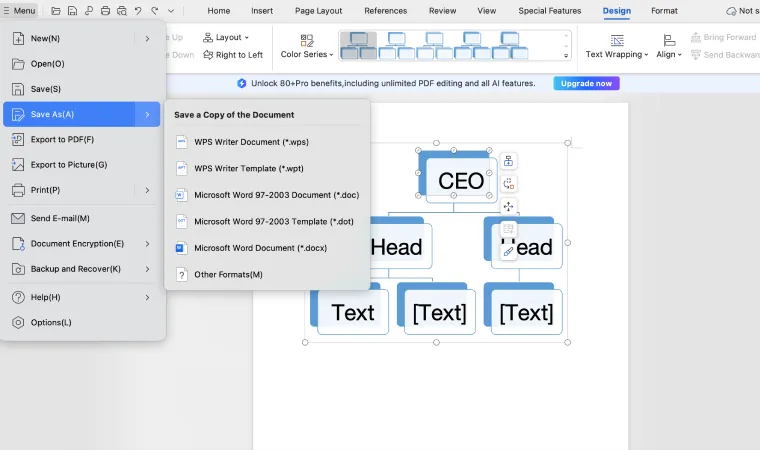This screenshot has width=760, height=450.
Task: Expand the Print(P) submenu arrow
Action: point(147,190)
